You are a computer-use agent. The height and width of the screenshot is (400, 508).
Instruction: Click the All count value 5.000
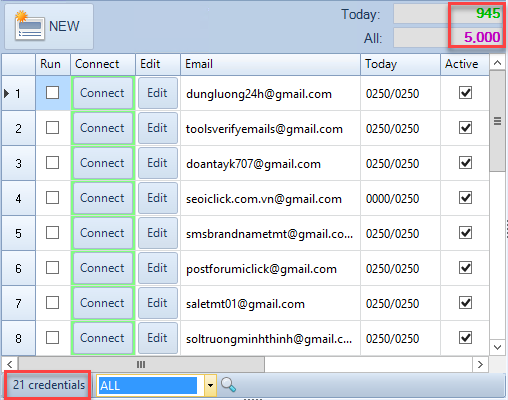click(x=482, y=37)
